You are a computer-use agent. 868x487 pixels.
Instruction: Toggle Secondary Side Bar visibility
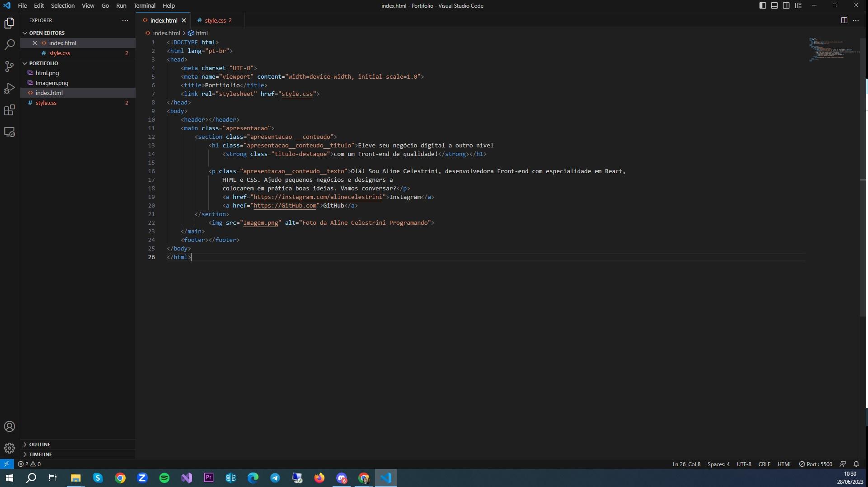coord(786,5)
